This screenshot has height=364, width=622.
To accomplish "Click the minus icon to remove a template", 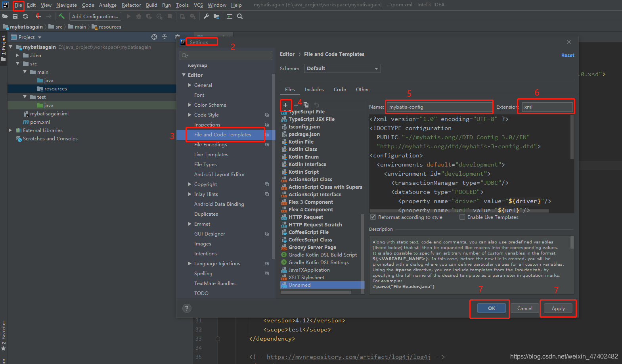I will (296, 105).
